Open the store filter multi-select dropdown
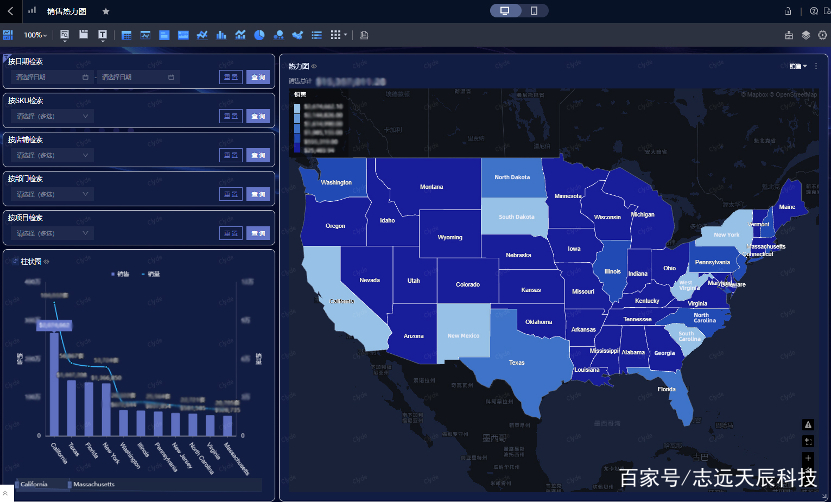This screenshot has width=832, height=502. [x=52, y=155]
